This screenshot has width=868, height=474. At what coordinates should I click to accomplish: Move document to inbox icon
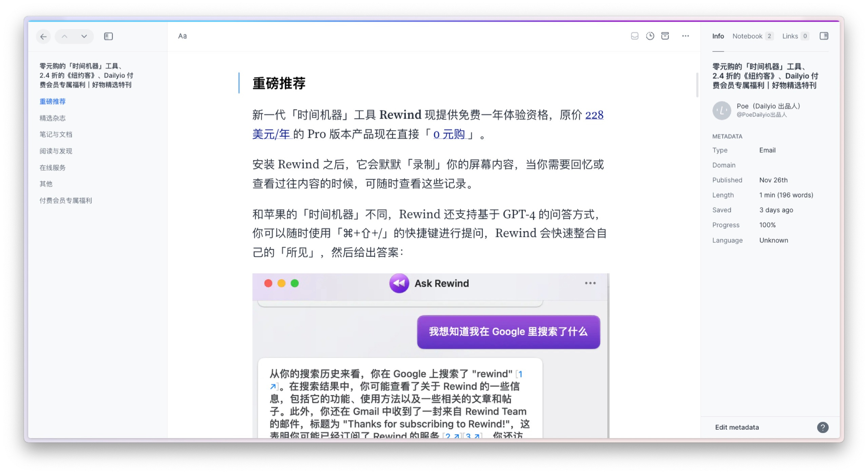[634, 36]
